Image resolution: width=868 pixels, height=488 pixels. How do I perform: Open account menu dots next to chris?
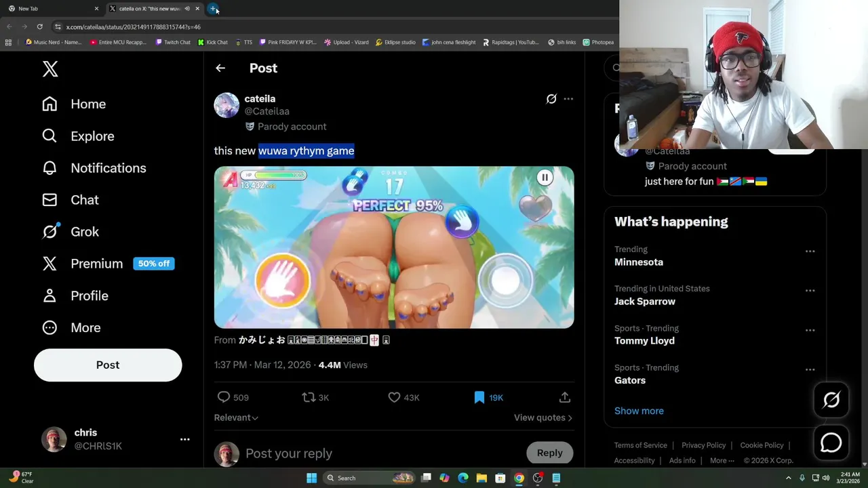[184, 439]
